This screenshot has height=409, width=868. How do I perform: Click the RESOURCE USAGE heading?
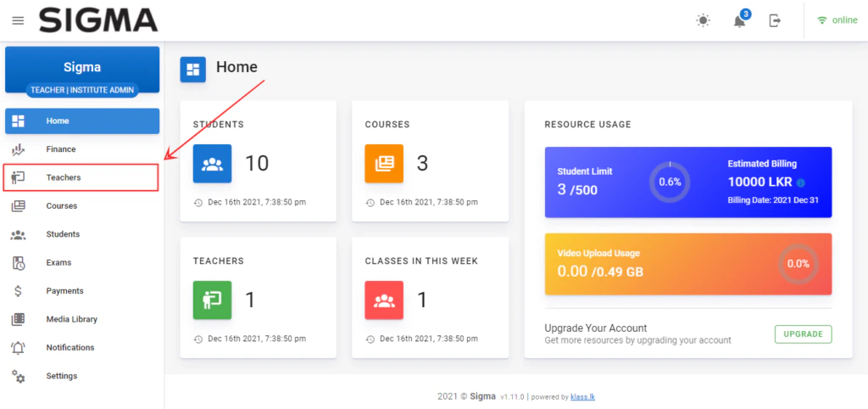pos(588,125)
